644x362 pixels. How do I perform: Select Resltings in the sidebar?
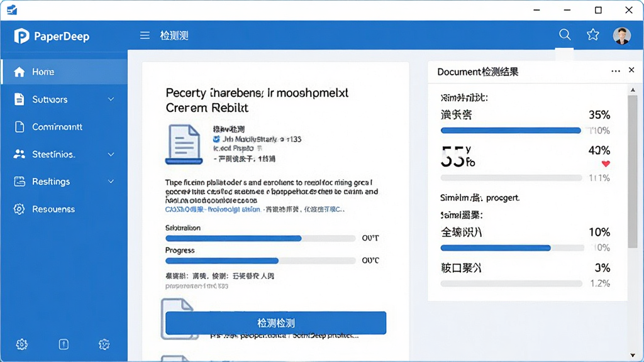pos(64,182)
